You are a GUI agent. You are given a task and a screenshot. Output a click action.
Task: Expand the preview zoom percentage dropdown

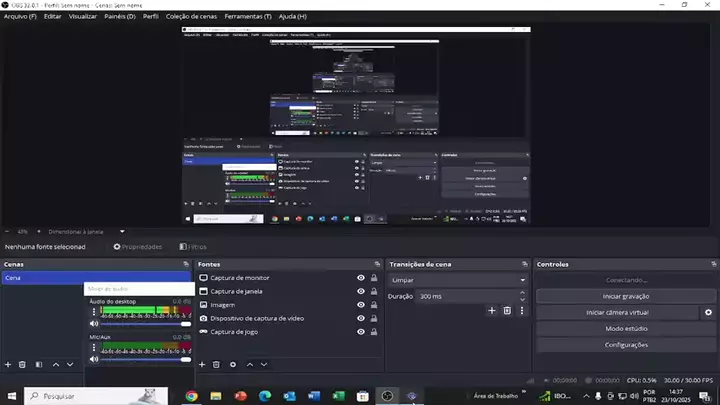point(37,231)
